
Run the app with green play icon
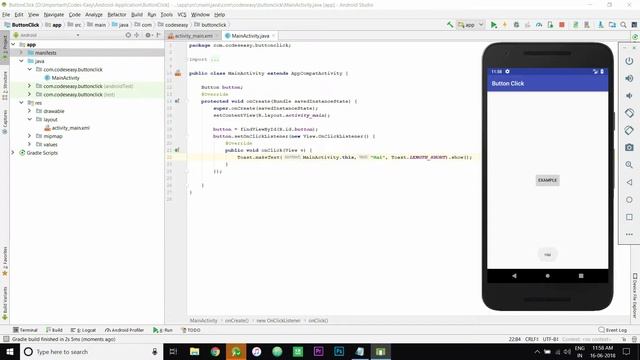(x=493, y=25)
